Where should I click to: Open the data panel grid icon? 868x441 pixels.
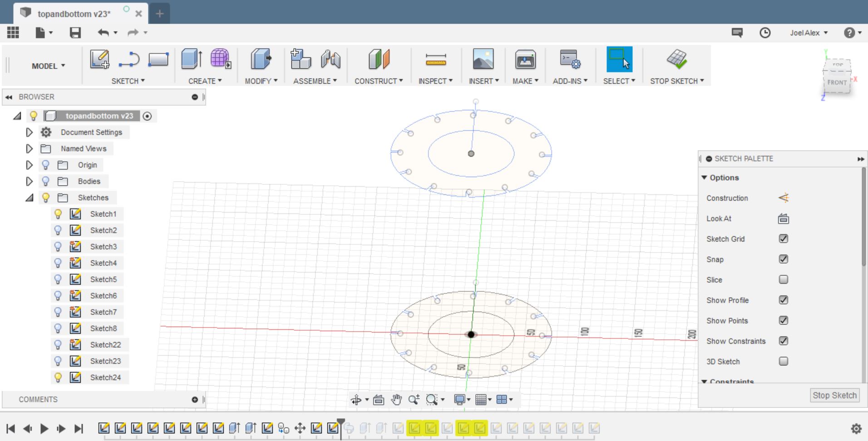tap(13, 32)
